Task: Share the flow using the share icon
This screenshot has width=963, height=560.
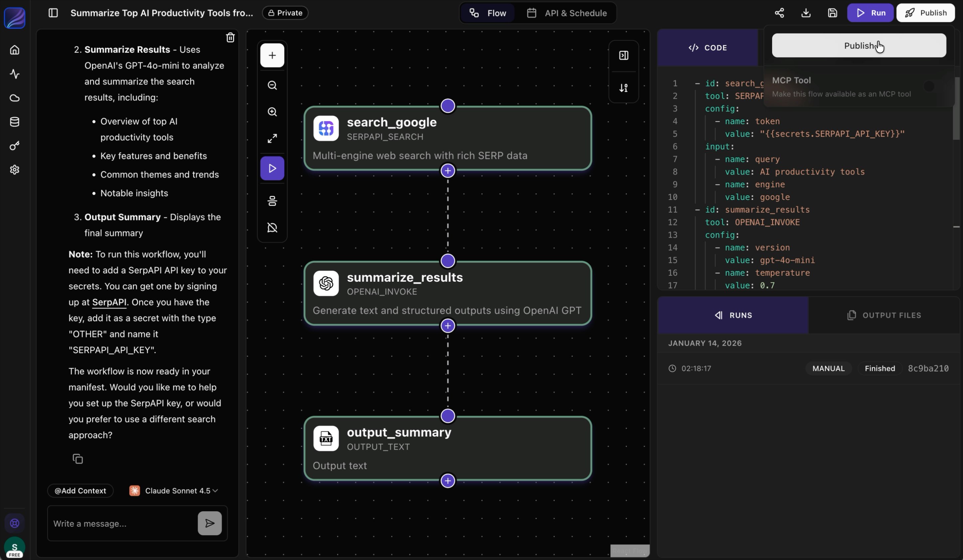Action: tap(779, 13)
